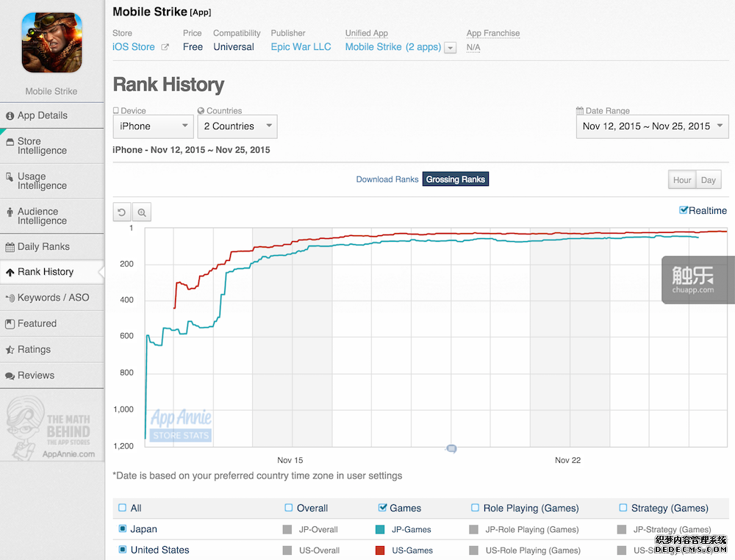This screenshot has height=560, width=735.
Task: Click the App Franchise N/A value
Action: coord(473,47)
